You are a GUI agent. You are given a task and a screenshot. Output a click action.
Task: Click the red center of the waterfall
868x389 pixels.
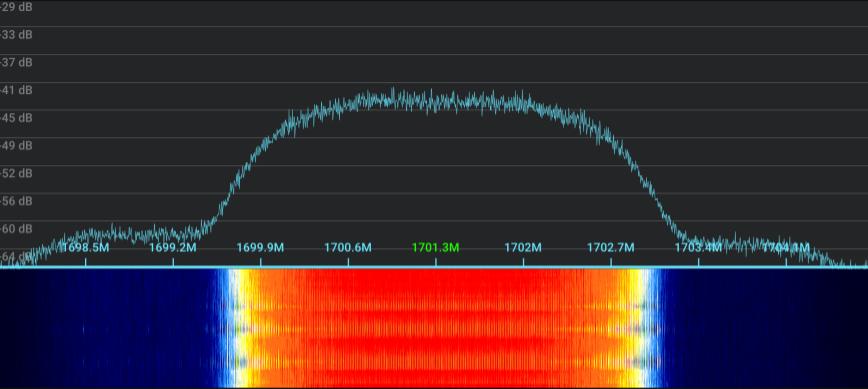436,328
